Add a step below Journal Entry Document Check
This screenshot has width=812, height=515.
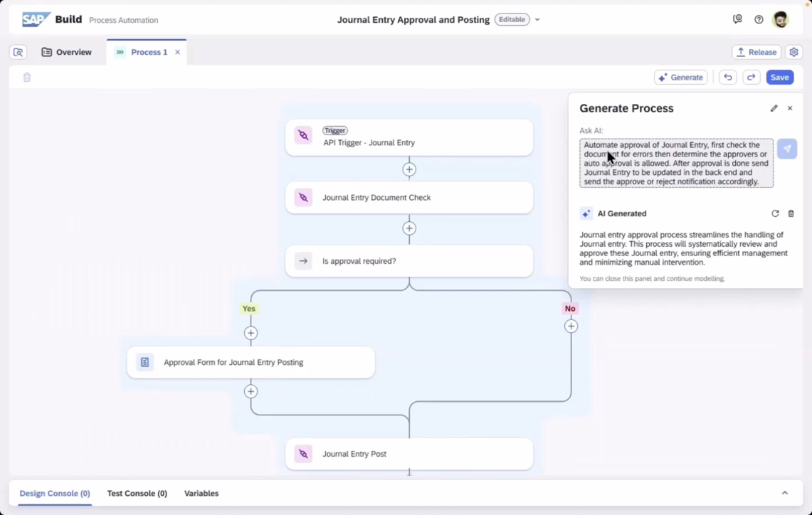coord(409,228)
